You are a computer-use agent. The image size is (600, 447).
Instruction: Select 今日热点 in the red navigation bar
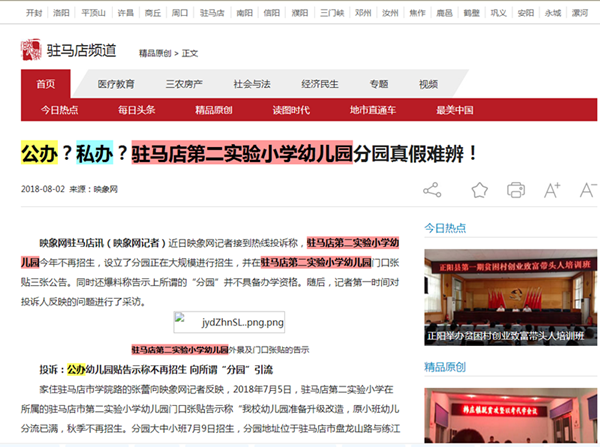(60, 110)
